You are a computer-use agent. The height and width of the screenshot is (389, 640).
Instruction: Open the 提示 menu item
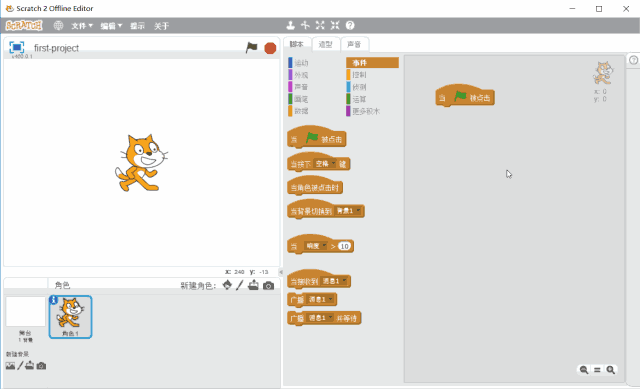click(137, 26)
